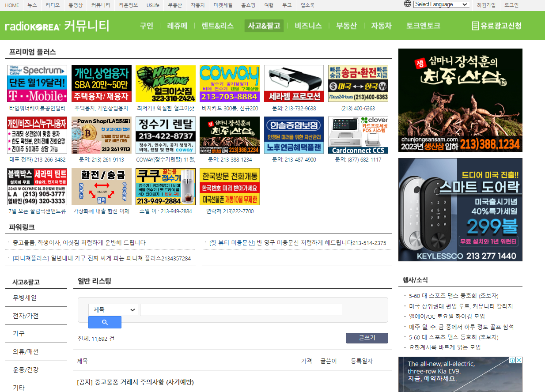Click the globe icon beside Select Language
Viewport: 545px width, 392px height.
408,4
